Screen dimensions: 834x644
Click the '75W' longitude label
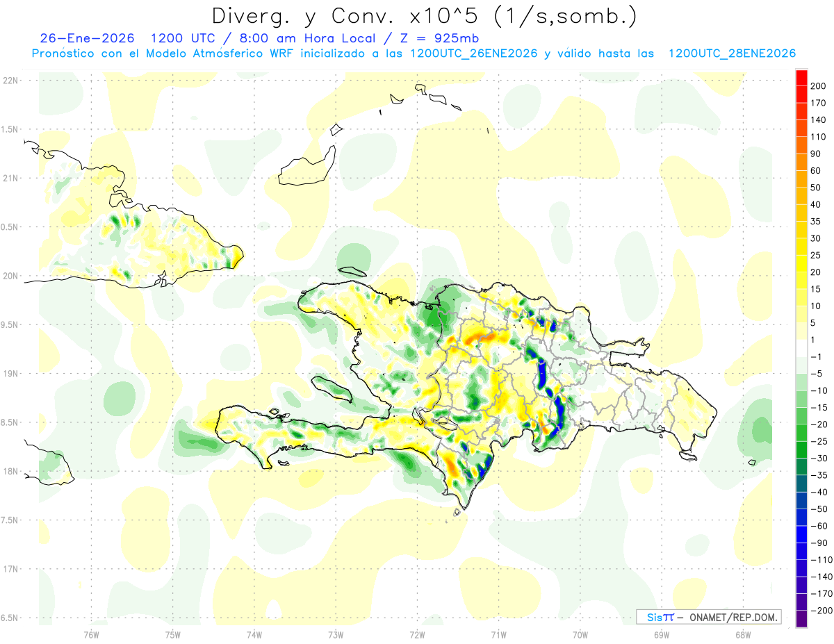172,634
